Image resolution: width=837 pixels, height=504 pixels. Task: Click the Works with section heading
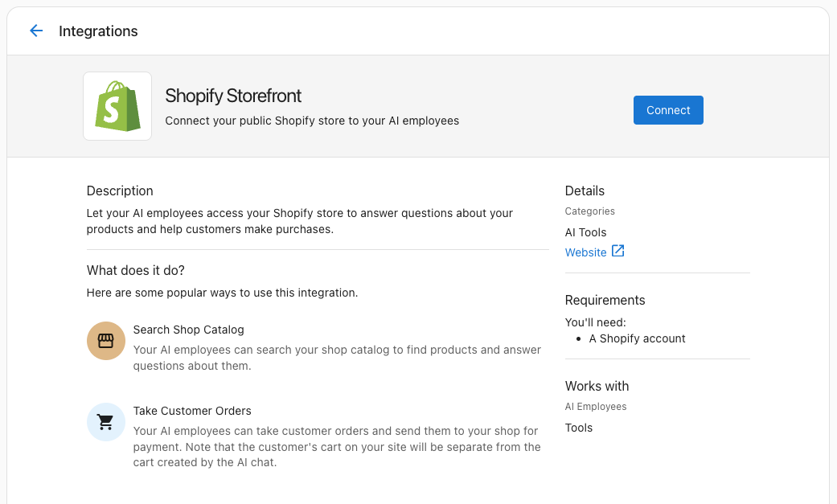point(597,386)
